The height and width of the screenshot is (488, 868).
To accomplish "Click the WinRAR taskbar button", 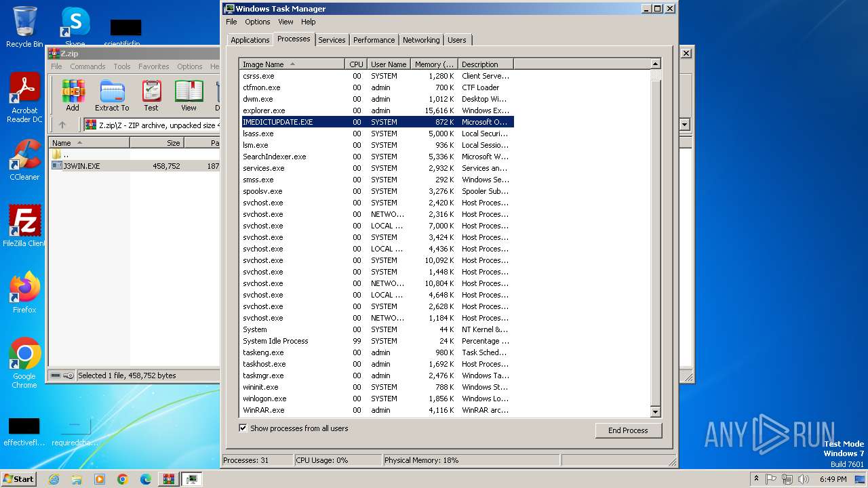I will click(x=169, y=479).
